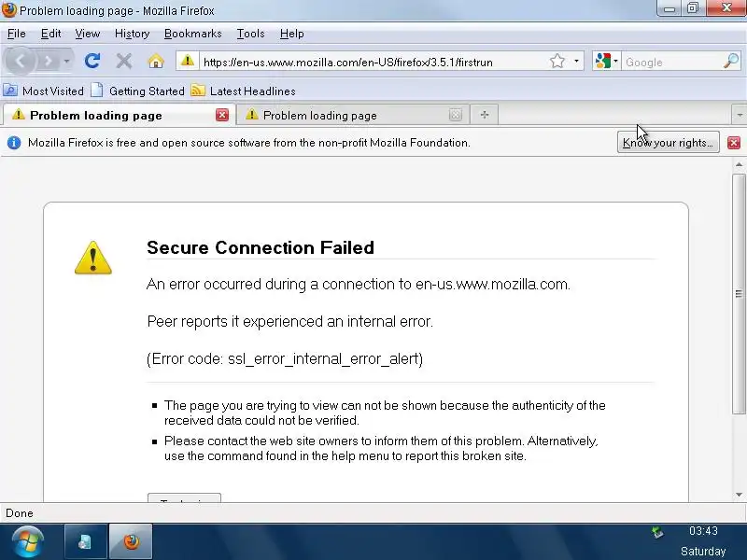Click the scrollbar up arrow
The width and height of the screenshot is (747, 560).
pos(739,165)
